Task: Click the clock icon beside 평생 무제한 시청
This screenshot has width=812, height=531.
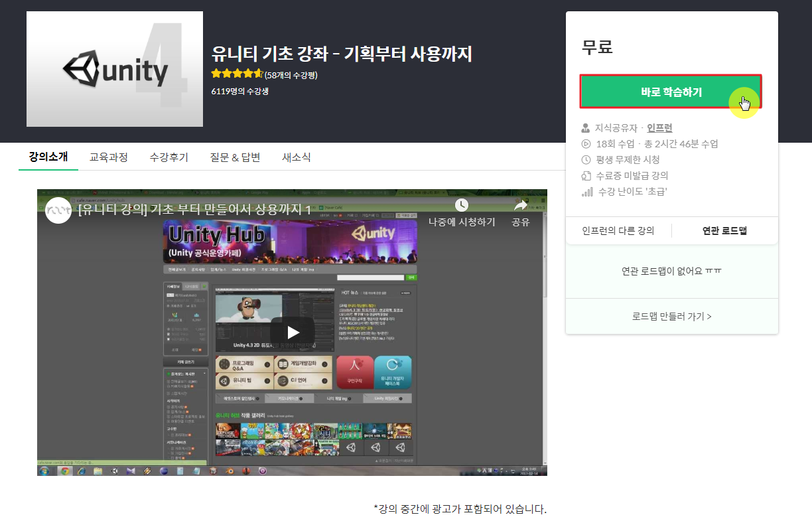Action: point(586,159)
